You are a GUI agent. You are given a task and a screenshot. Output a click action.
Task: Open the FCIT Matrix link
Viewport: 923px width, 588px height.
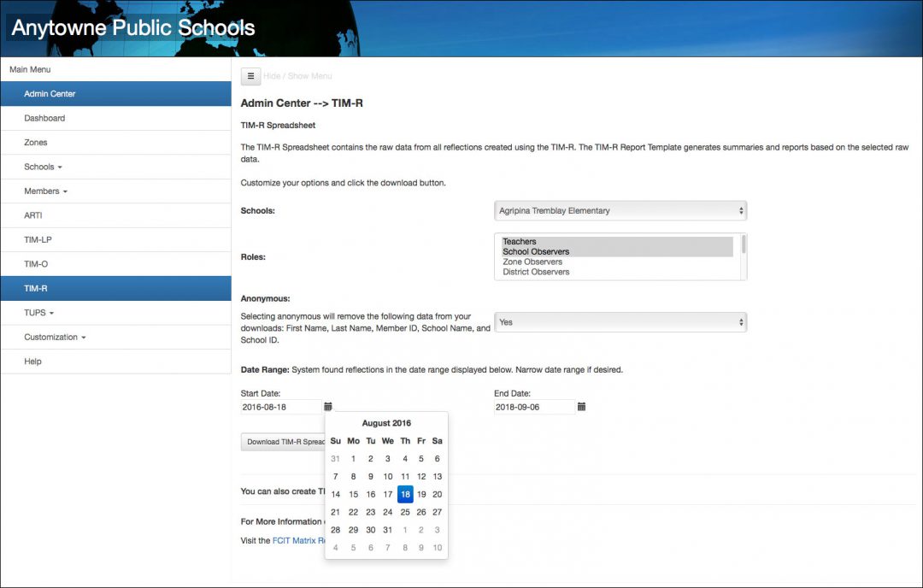click(298, 540)
